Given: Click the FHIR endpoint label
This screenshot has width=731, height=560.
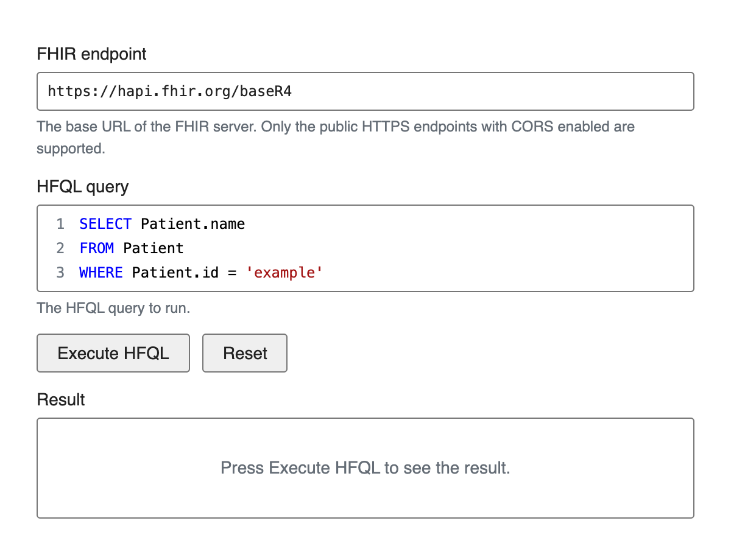Looking at the screenshot, I should 91,54.
